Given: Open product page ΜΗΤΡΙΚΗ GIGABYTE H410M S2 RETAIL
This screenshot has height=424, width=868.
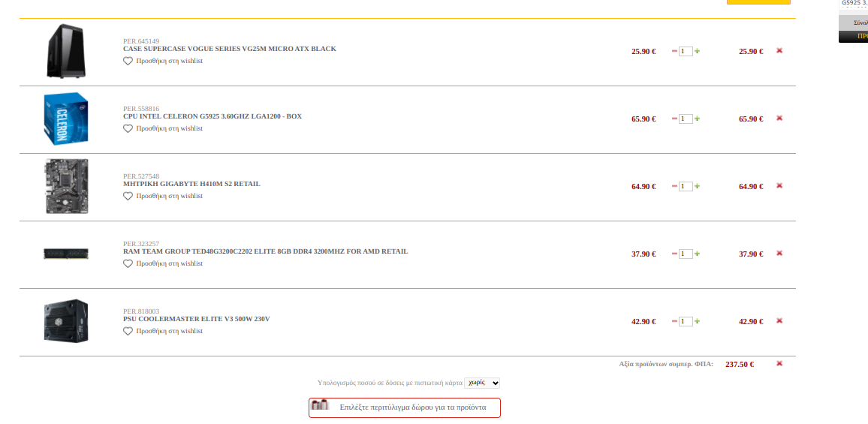Looking at the screenshot, I should [x=191, y=184].
